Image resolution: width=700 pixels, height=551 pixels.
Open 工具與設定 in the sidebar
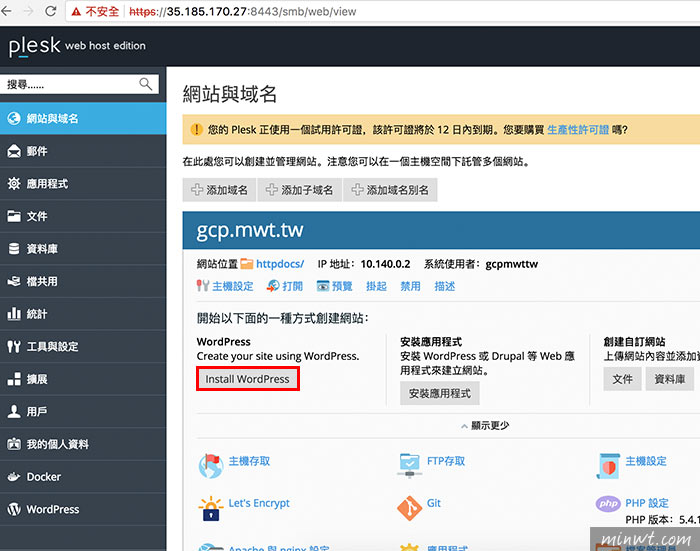[x=83, y=346]
